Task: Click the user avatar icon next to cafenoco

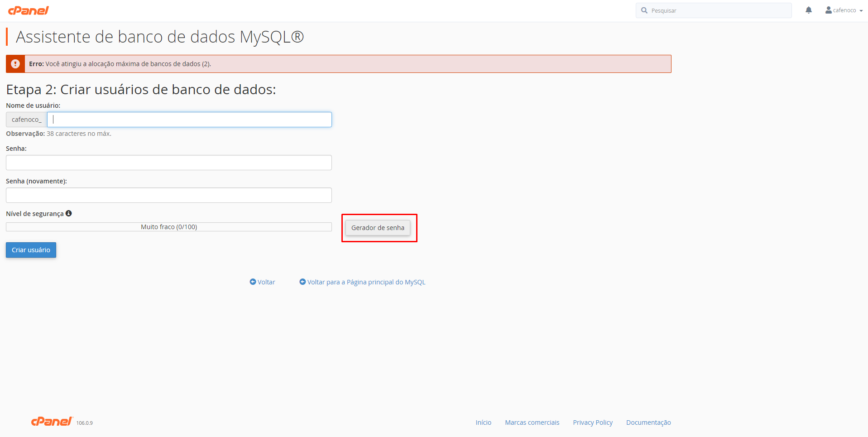Action: (828, 10)
